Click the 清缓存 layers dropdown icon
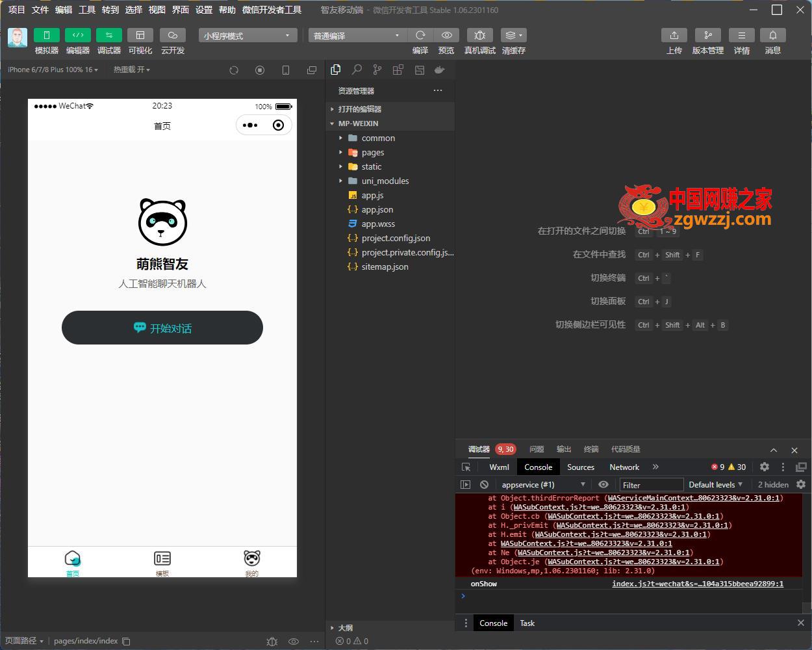 [514, 35]
